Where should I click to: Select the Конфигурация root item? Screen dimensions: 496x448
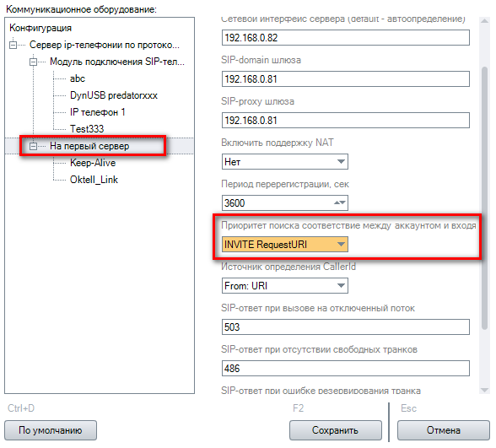point(40,28)
